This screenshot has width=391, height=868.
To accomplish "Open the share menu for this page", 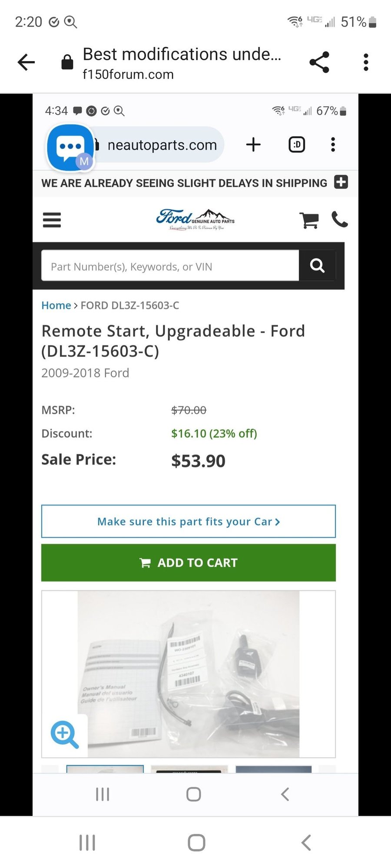I will click(x=319, y=62).
